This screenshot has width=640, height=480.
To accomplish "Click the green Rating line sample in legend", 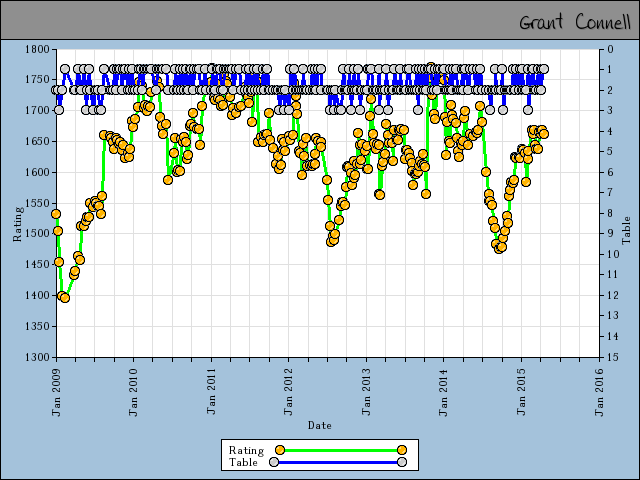I will pos(341,450).
